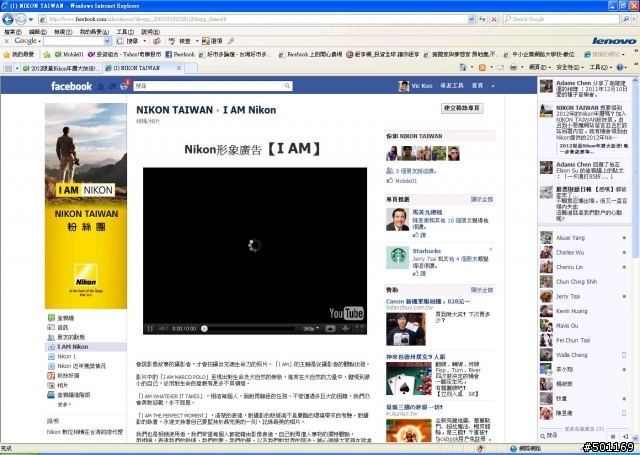Open the 檢視(V) menu
Image resolution: width=640 pixels, height=455 pixels.
click(63, 32)
